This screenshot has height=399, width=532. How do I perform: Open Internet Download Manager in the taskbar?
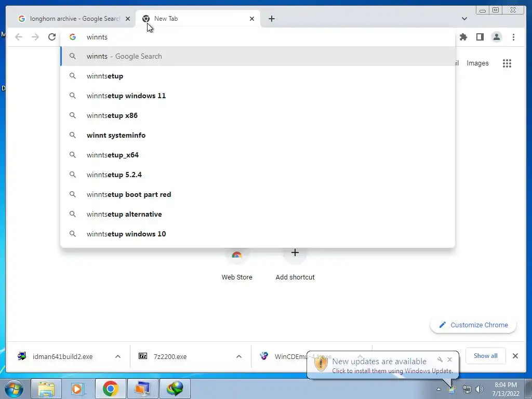click(175, 389)
